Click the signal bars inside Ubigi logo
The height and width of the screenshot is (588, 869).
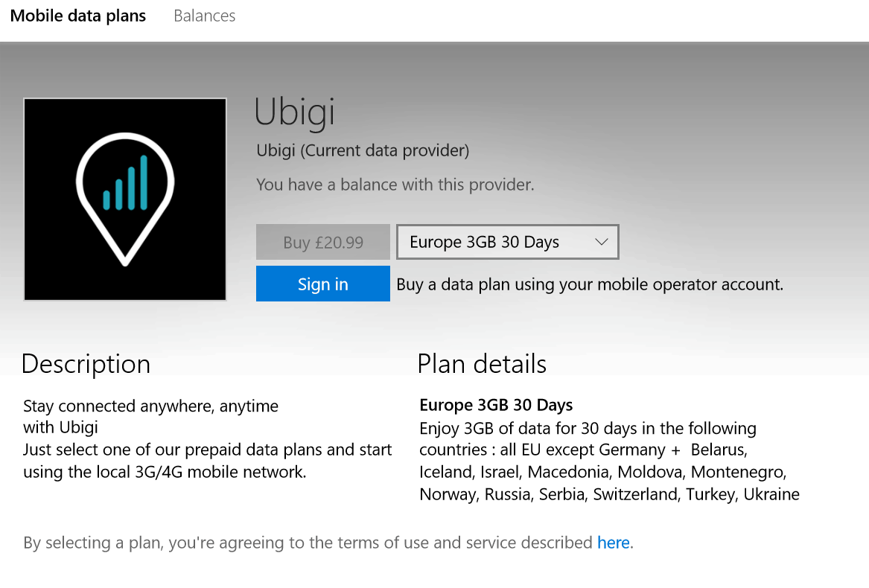[125, 183]
